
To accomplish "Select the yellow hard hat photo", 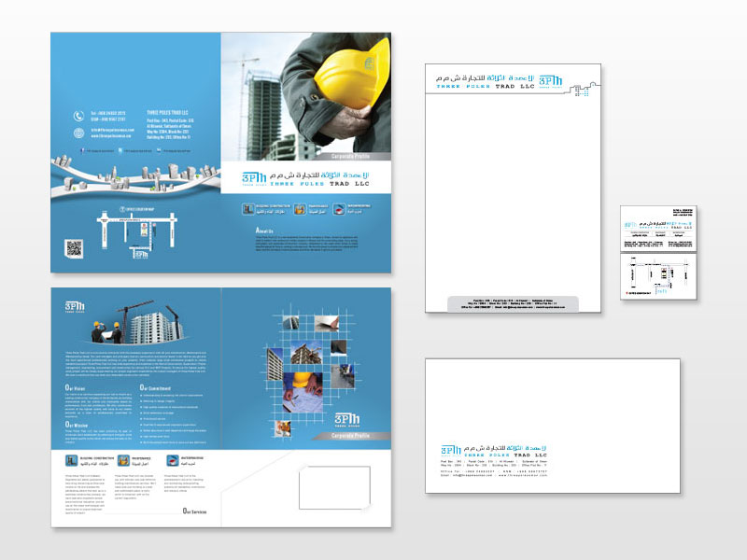I will [306, 96].
